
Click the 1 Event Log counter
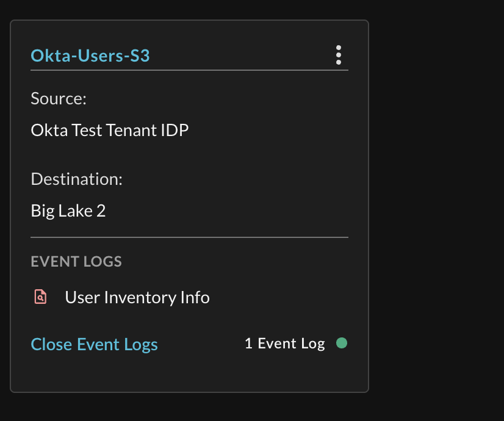tap(285, 344)
